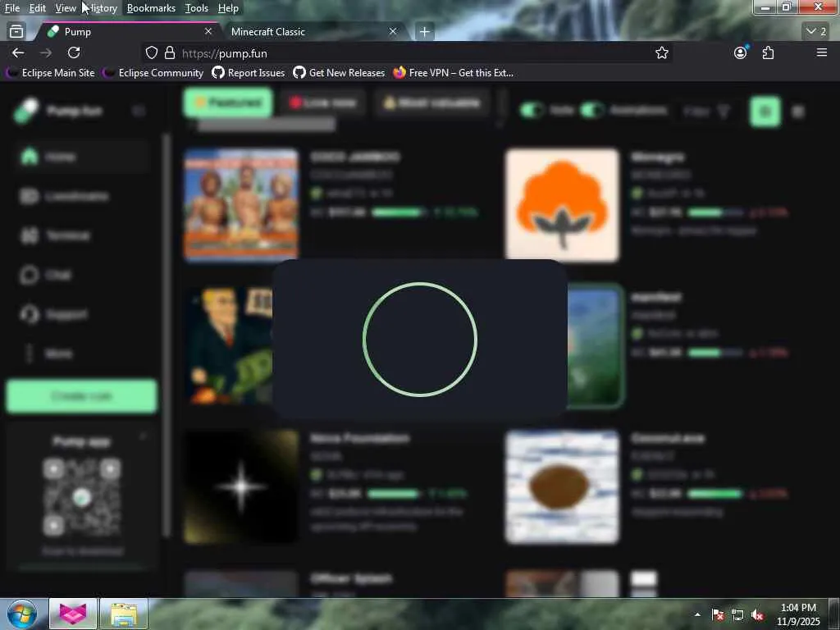Open the File menu
Image resolution: width=840 pixels, height=630 pixels.
click(11, 8)
